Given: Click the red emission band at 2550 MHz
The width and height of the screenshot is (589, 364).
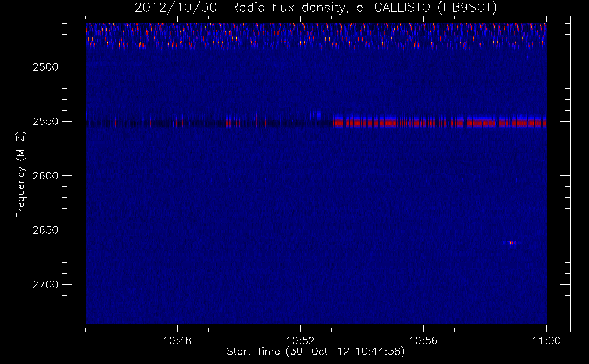Looking at the screenshot, I should tap(439, 123).
